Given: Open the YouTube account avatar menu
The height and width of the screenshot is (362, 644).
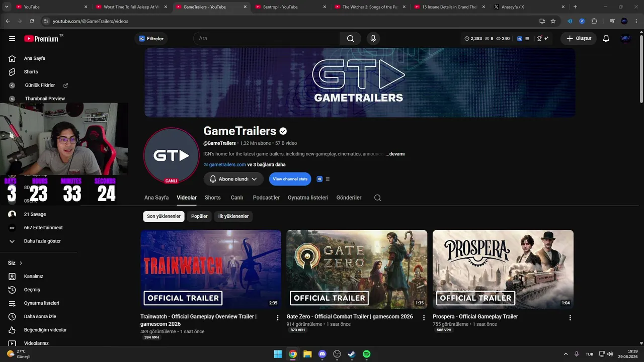Looking at the screenshot, I should point(625,39).
